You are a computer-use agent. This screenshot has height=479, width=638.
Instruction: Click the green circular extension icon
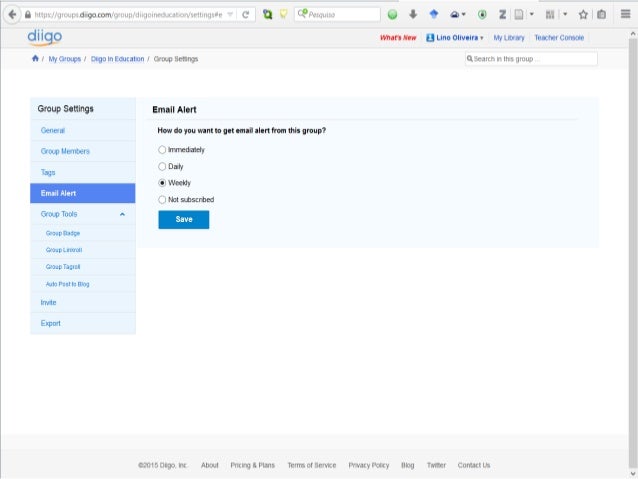(482, 15)
